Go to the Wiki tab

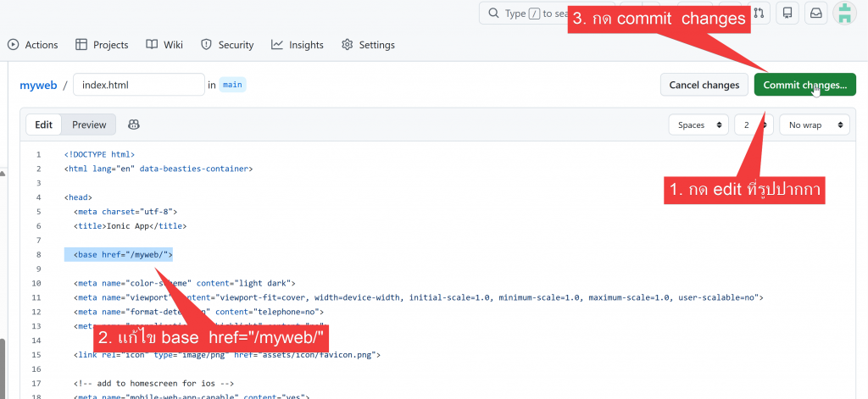click(164, 45)
